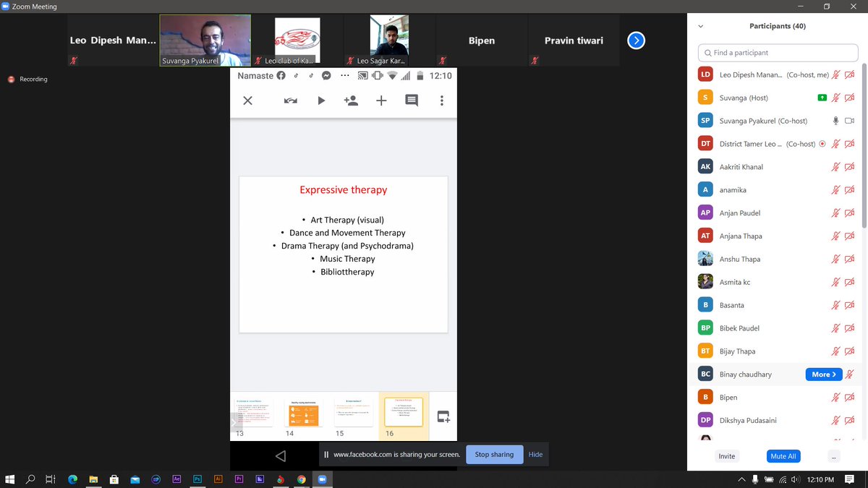The height and width of the screenshot is (488, 868).
Task: Click the plus icon in the slides toolbar
Action: pos(381,100)
